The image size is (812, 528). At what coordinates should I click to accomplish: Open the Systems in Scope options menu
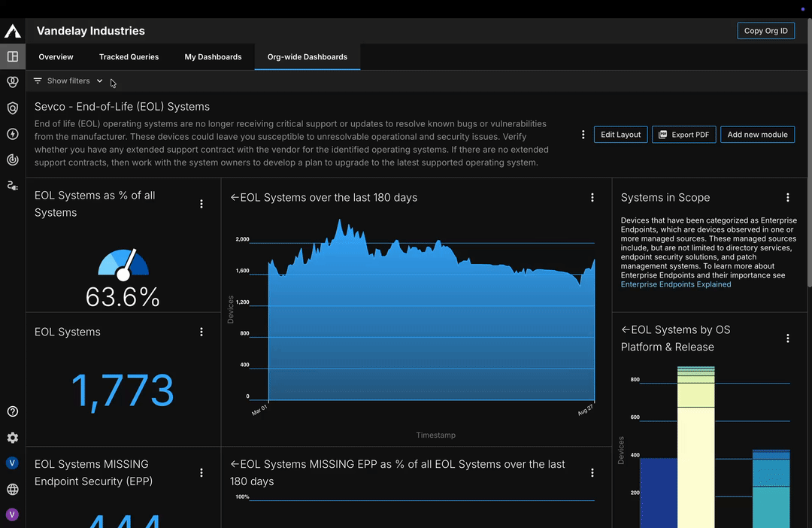pos(788,197)
